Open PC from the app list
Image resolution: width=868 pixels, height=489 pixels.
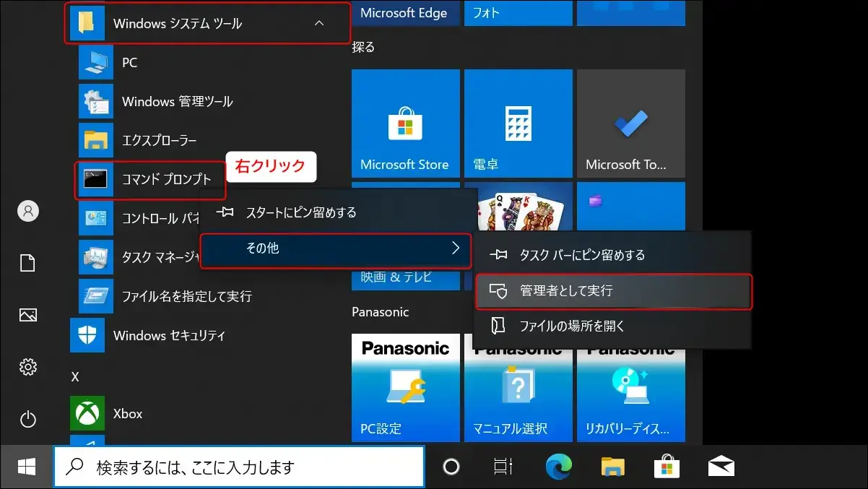pos(130,63)
